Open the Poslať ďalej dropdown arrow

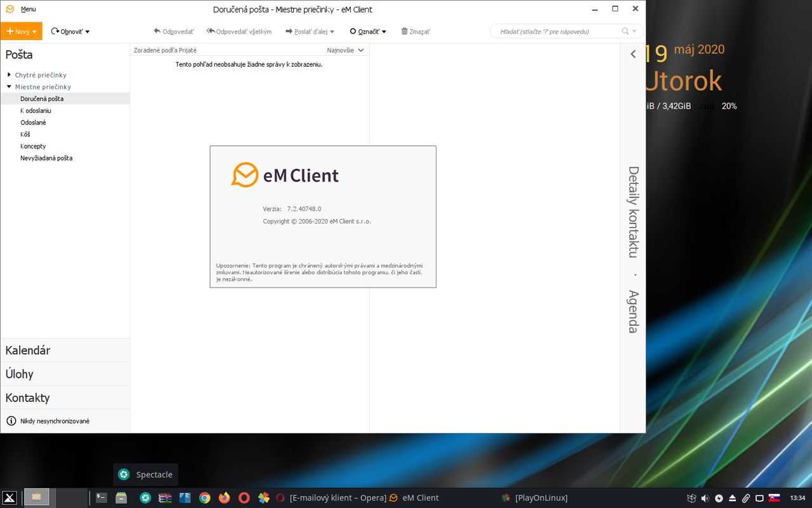(332, 32)
